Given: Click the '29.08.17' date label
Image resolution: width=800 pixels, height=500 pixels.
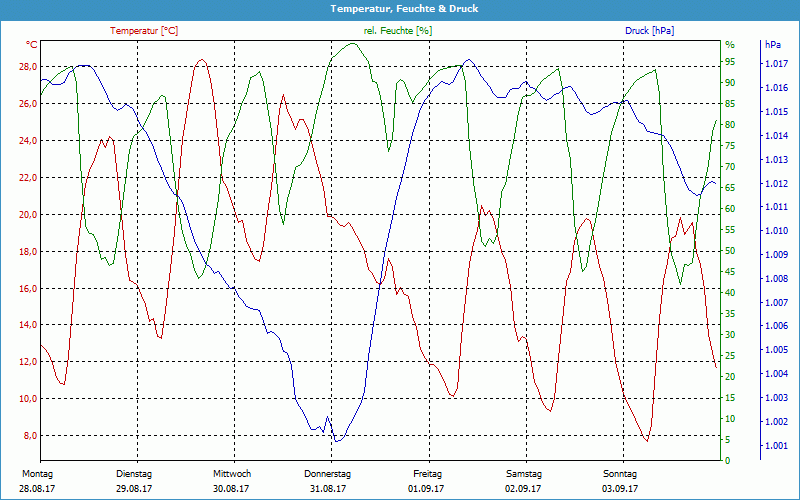Looking at the screenshot, I should click(x=134, y=489).
